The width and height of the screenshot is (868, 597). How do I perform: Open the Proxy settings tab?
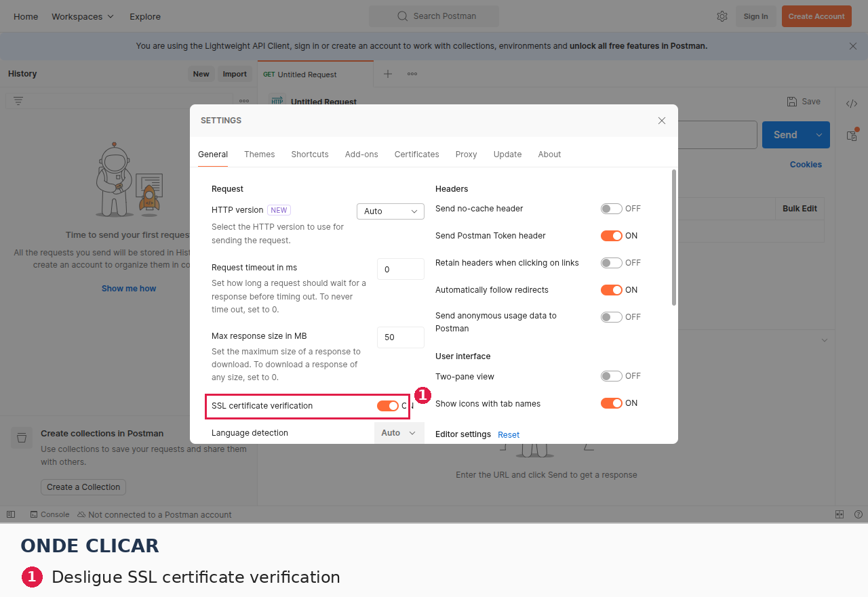467,155
